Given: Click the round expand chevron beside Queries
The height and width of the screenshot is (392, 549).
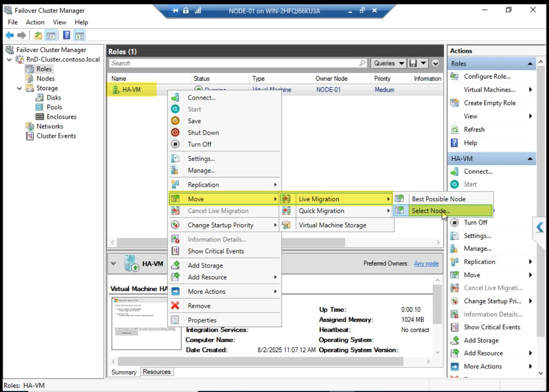Looking at the screenshot, I should (x=435, y=63).
